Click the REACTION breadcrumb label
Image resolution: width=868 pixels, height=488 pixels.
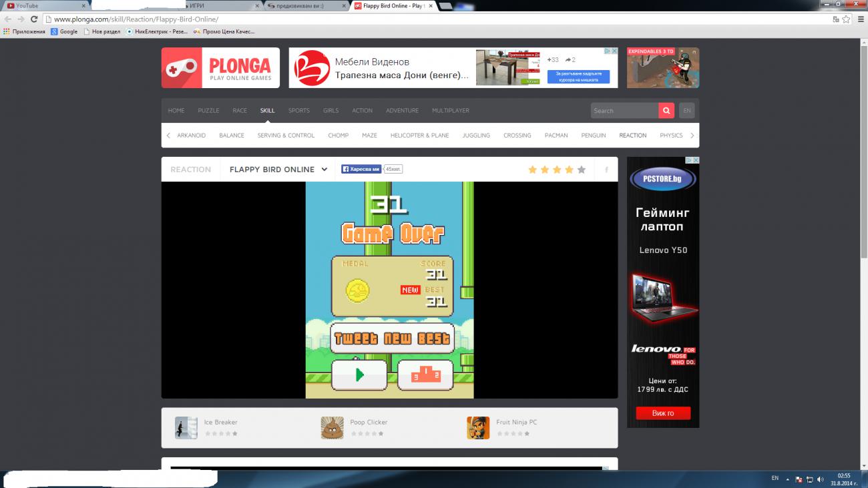(x=191, y=170)
